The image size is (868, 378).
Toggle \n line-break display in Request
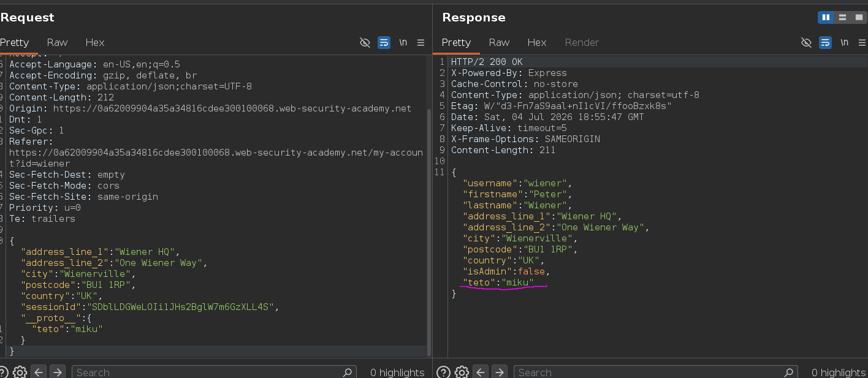403,42
